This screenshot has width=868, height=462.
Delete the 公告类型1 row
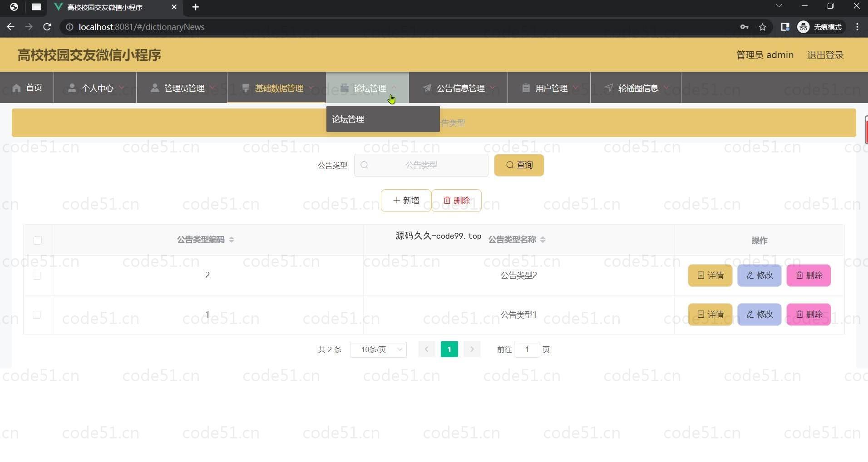(x=809, y=315)
